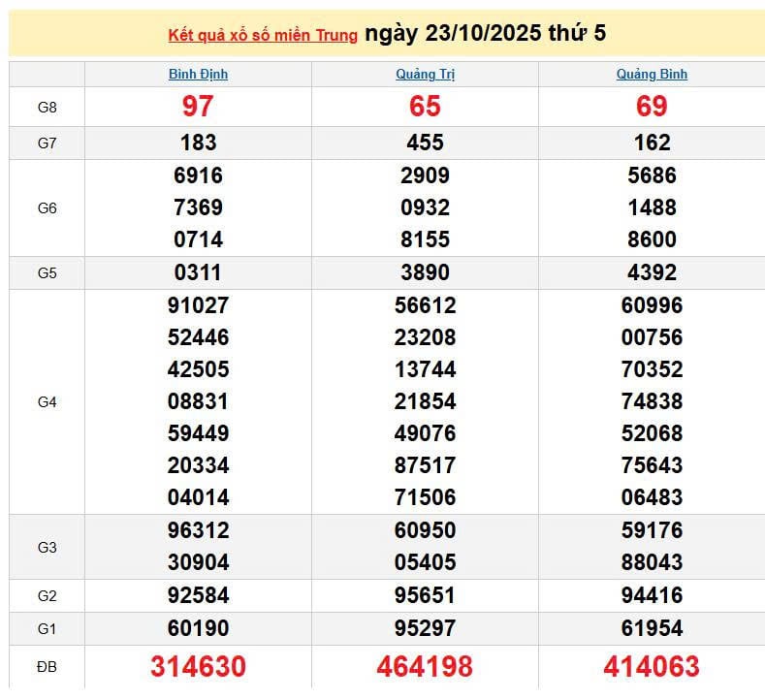Click the G8 row label
This screenshot has width=765, height=700.
pyautogui.click(x=47, y=108)
